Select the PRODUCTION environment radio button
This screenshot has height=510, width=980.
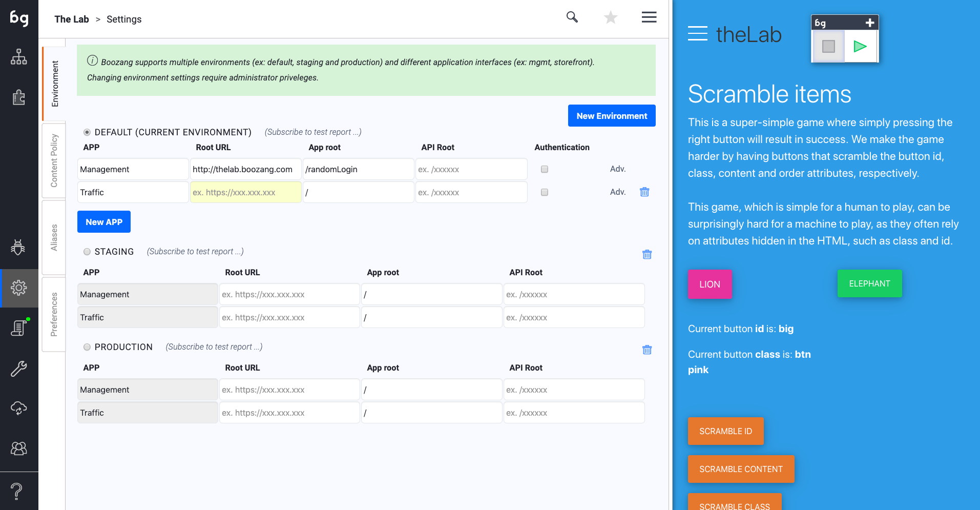[87, 347]
